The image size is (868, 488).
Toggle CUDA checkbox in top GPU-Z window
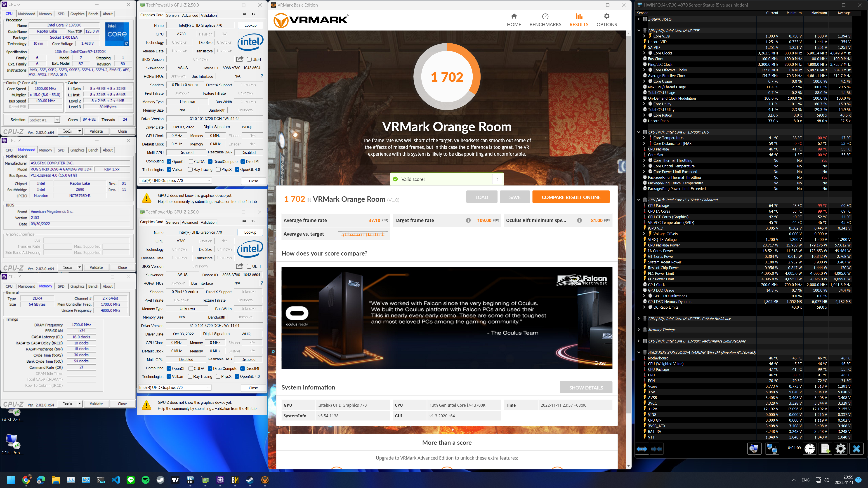point(191,161)
